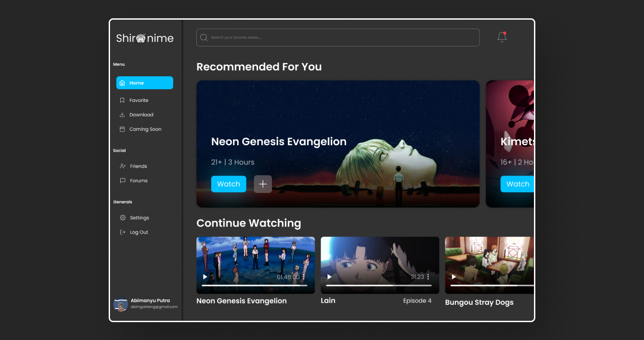Play the Bungou Stray Dogs video
The width and height of the screenshot is (644, 340).
coord(454,277)
